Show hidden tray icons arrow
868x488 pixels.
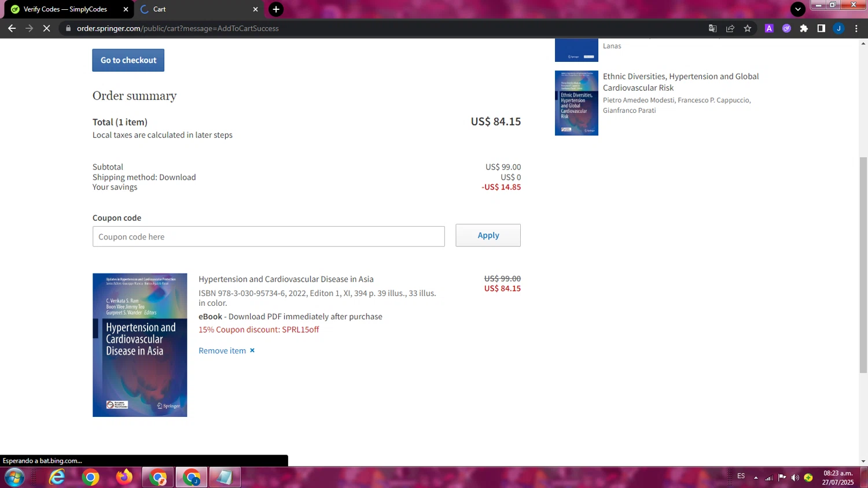pos(756,478)
